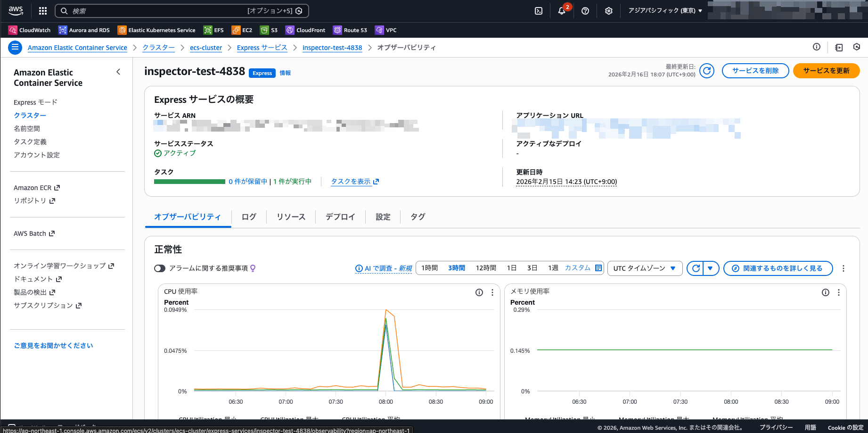This screenshot has height=433, width=868.
Task: Expand the refresh interval dropdown arrow
Action: pyautogui.click(x=711, y=268)
